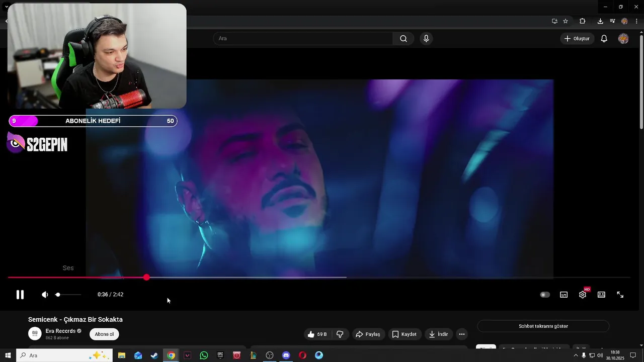Image resolution: width=644 pixels, height=362 pixels.
Task: Open the Eva Records channel link
Action: coord(60,331)
